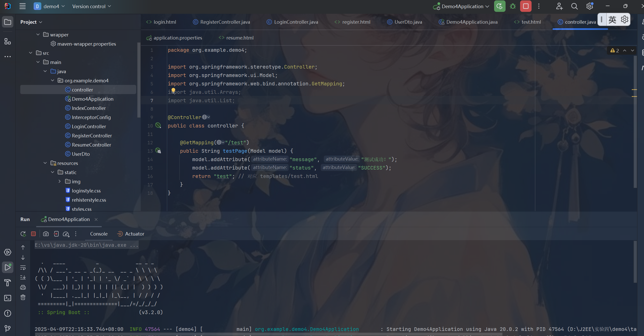Click the console print icon
The image size is (644, 336).
click(23, 287)
